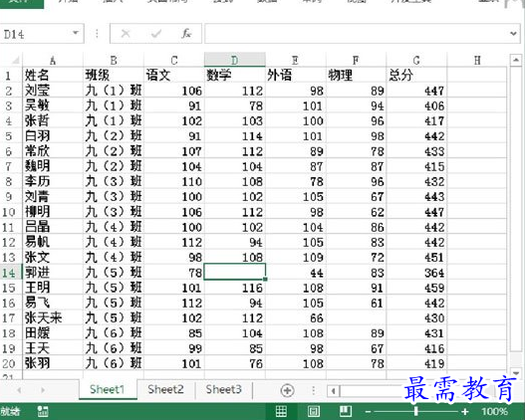Switch to Page Layout view icon
The height and width of the screenshot is (420, 525).
pos(314,411)
